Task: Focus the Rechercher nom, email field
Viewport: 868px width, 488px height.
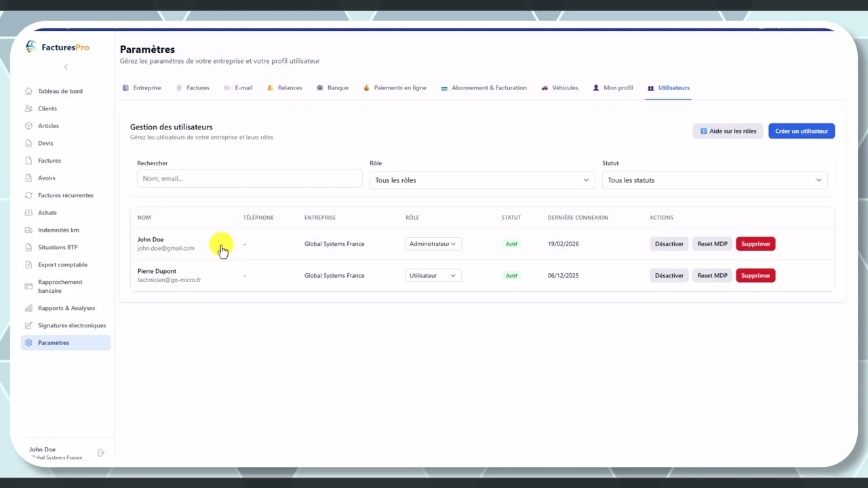Action: point(250,178)
